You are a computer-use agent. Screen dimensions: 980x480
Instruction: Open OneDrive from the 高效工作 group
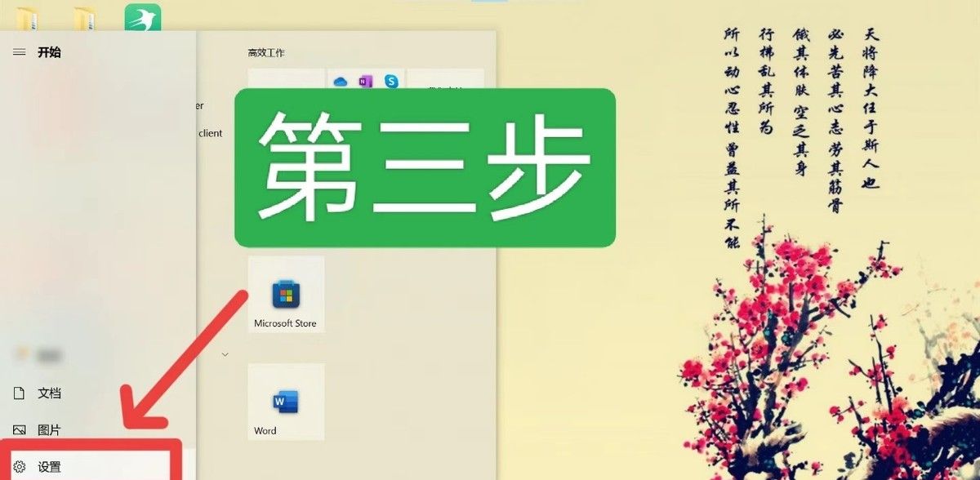(x=340, y=80)
